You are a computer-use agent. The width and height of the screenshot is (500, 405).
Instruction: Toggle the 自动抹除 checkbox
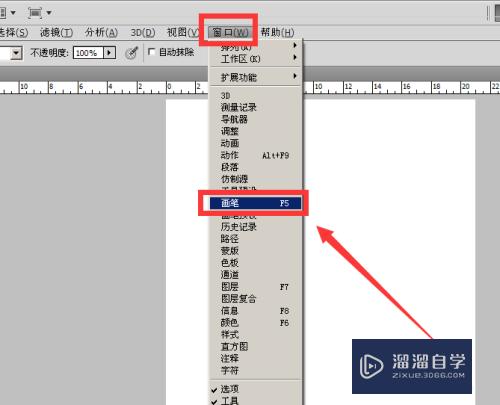point(152,52)
